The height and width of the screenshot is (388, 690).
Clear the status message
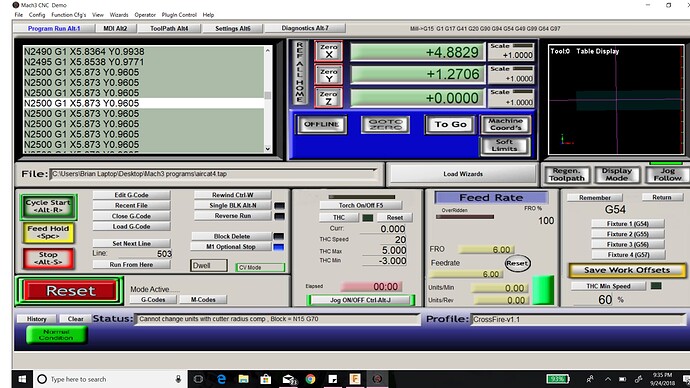pos(75,319)
